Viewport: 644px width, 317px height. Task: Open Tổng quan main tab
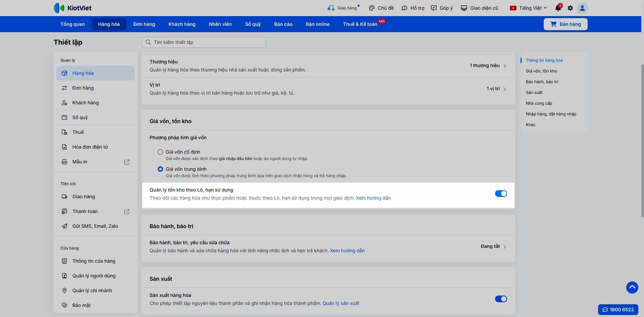point(72,24)
